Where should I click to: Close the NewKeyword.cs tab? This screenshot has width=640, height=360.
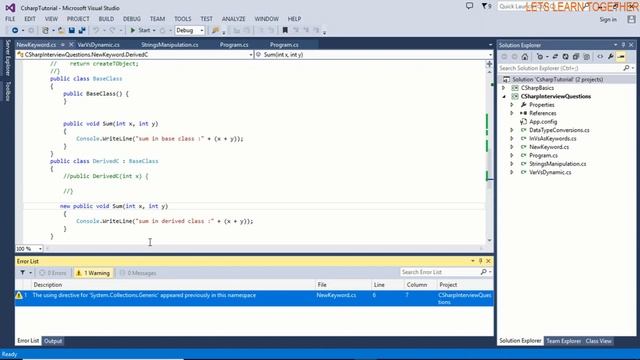tap(71, 45)
